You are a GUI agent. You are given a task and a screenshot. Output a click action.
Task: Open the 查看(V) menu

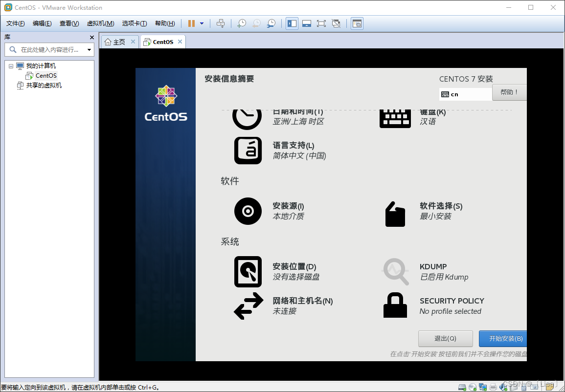[69, 23]
